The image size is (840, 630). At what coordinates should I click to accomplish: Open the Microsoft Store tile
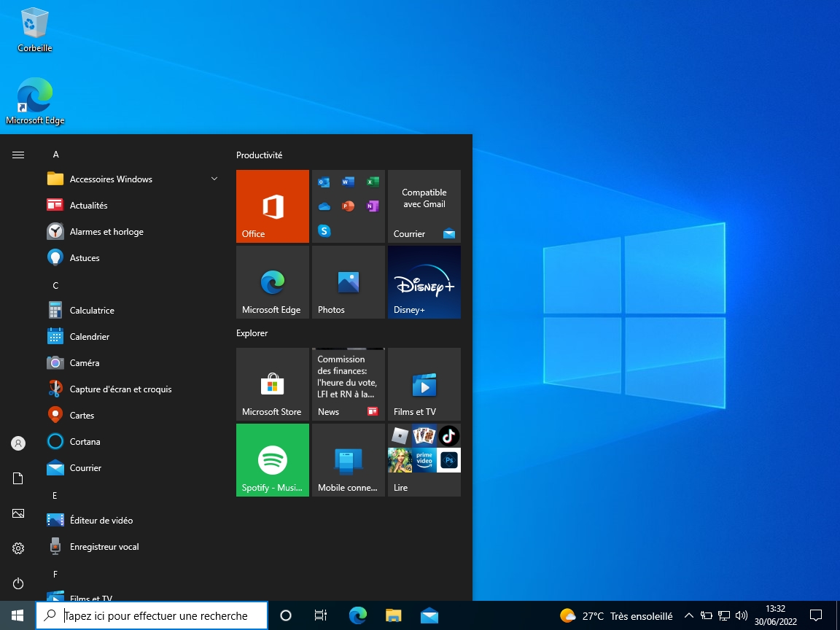point(273,384)
